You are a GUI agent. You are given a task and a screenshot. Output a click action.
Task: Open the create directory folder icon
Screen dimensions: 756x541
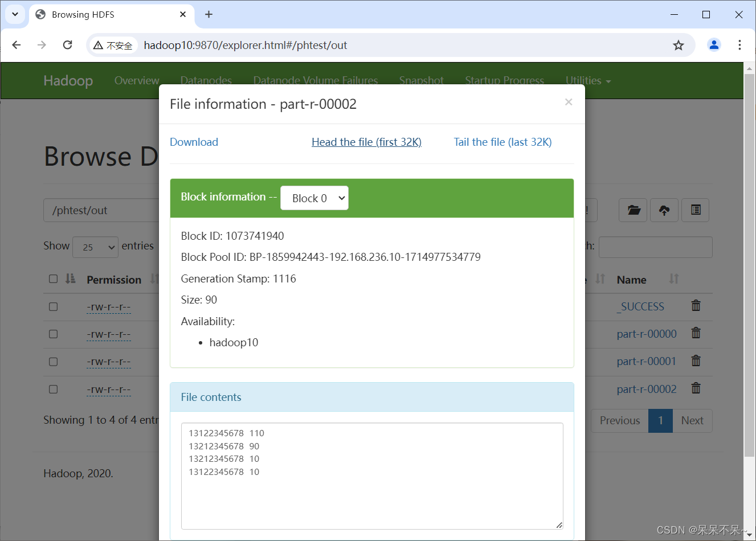[634, 210]
